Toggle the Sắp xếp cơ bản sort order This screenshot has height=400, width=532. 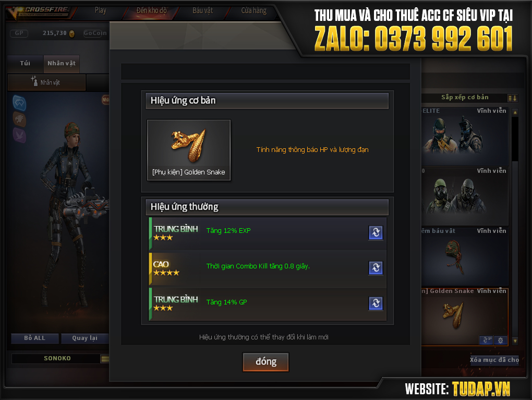(512, 98)
